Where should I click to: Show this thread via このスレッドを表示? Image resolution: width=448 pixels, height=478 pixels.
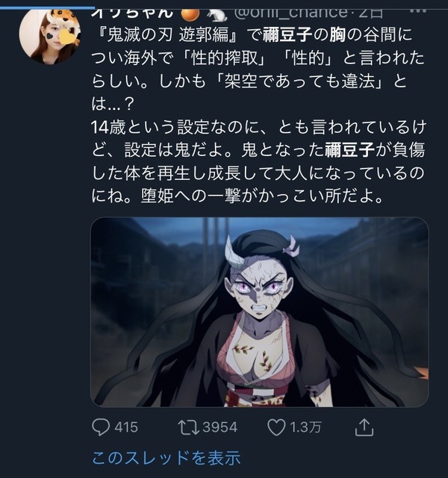[167, 458]
